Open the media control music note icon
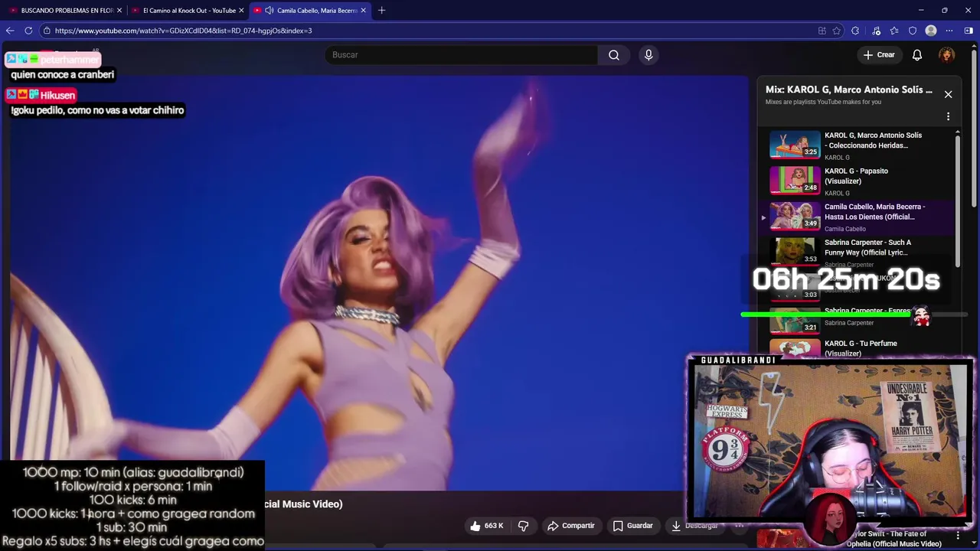The image size is (980, 551). point(876,31)
